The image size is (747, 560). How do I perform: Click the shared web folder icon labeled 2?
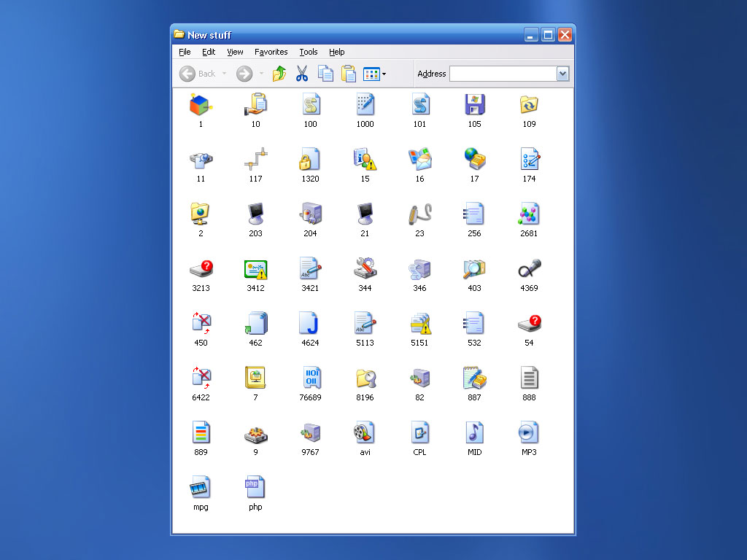pos(201,214)
